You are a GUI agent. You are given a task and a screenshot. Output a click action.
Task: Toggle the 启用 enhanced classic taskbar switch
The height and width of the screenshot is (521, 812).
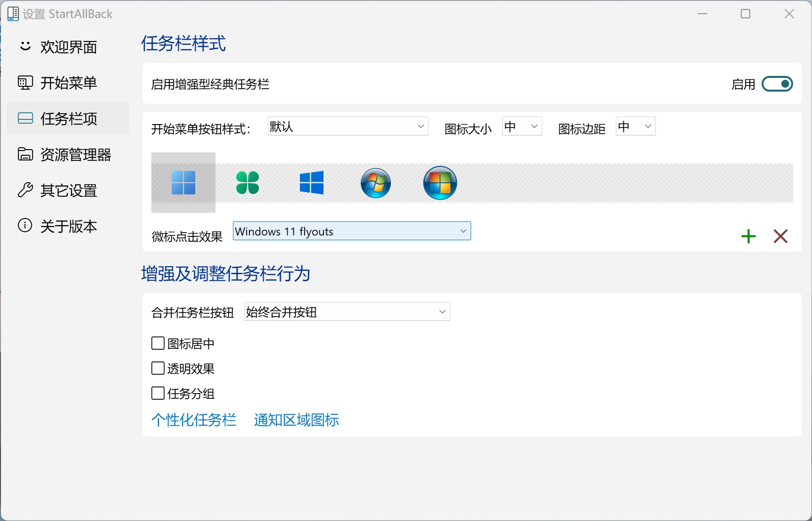point(777,84)
